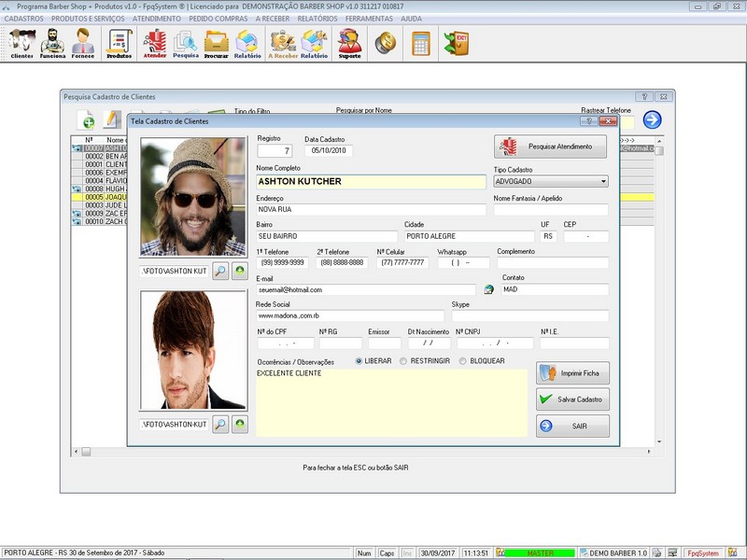Select the RESTRINGIR radio option
Screen dimensions: 747x560
[403, 361]
